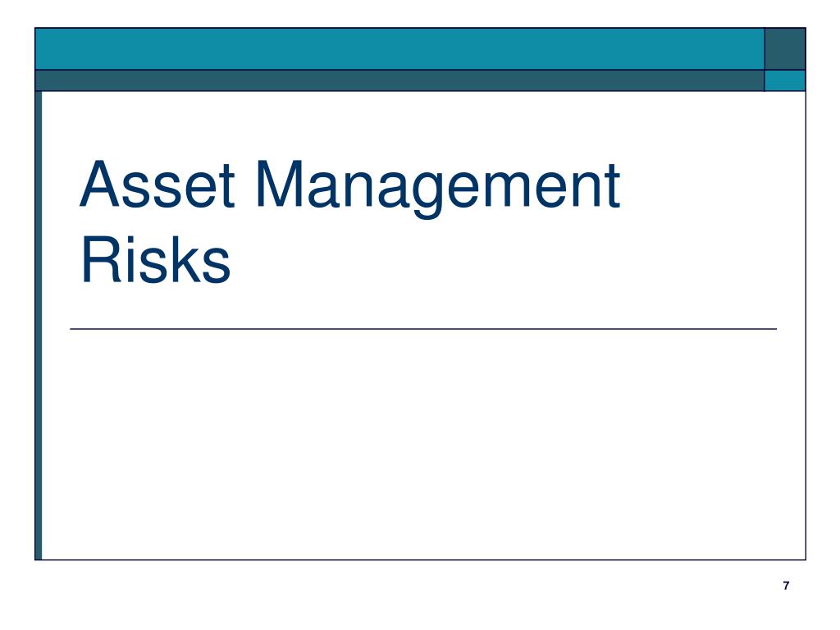Click the word "Risks" on the slide
Image resolution: width=840 pixels, height=630 pixels.
coord(155,260)
